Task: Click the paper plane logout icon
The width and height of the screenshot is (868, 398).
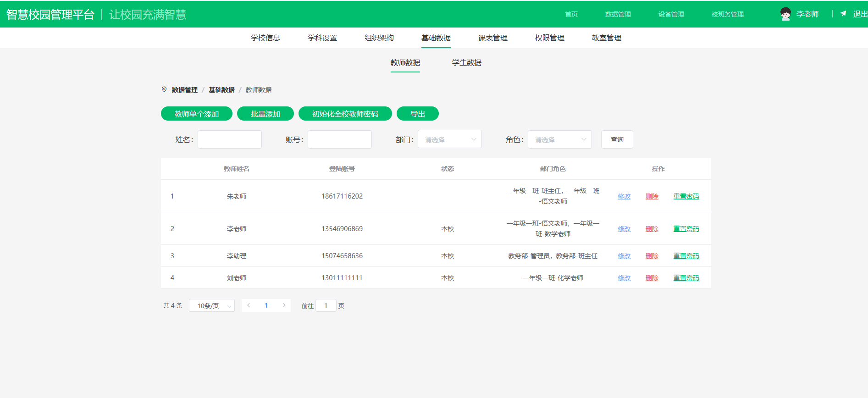Action: [x=843, y=14]
